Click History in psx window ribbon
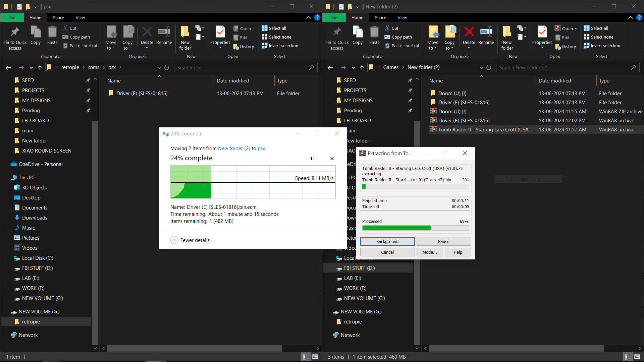 pos(244,47)
